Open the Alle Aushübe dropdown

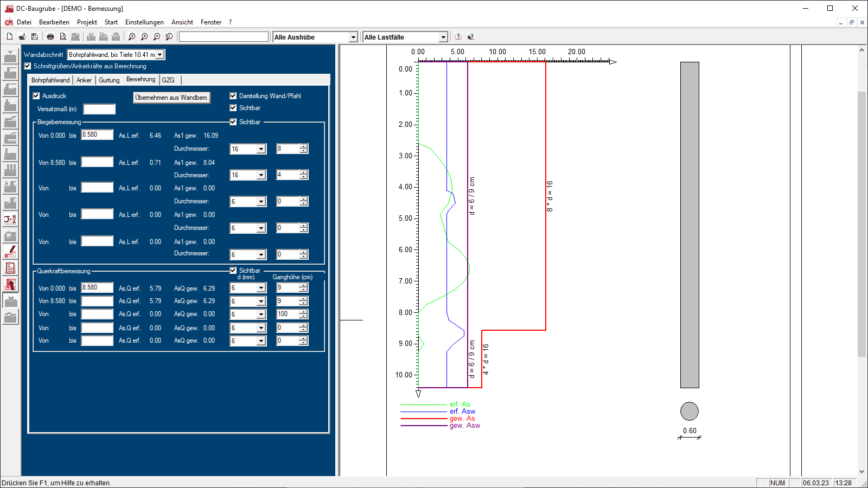pos(353,37)
